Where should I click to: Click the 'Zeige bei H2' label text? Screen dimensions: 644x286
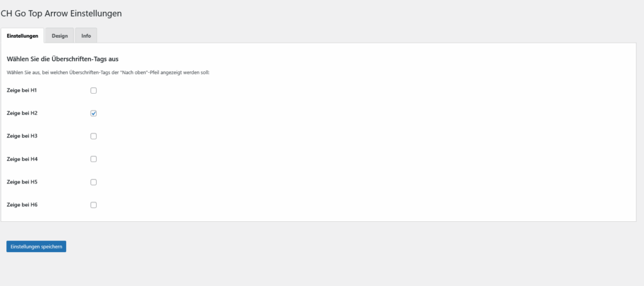[x=22, y=113]
